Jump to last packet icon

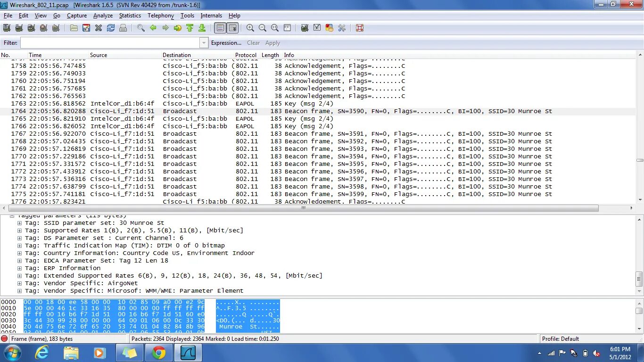pyautogui.click(x=202, y=28)
